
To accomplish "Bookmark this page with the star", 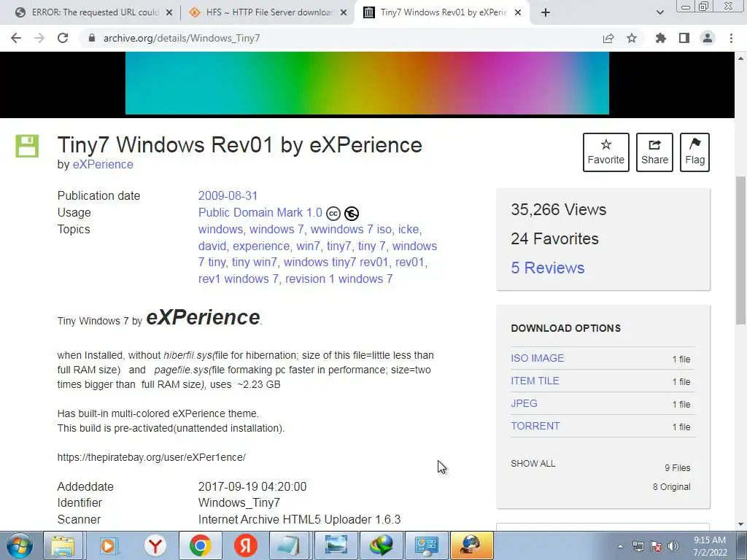I will coord(632,38).
